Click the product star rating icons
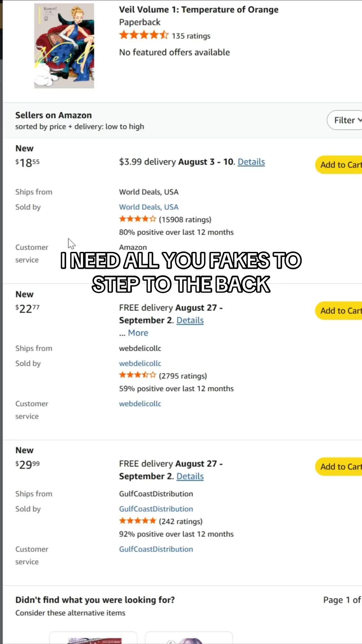This screenshot has width=362, height=644. click(x=144, y=35)
